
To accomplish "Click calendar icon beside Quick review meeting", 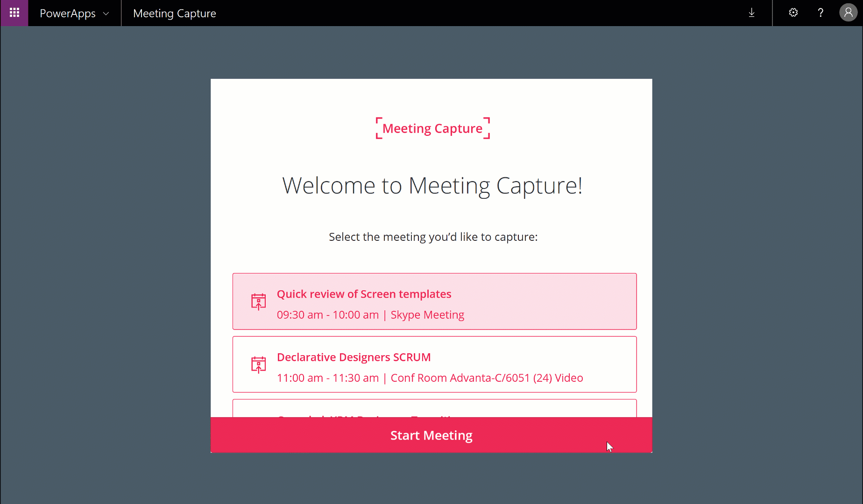I will tap(258, 301).
